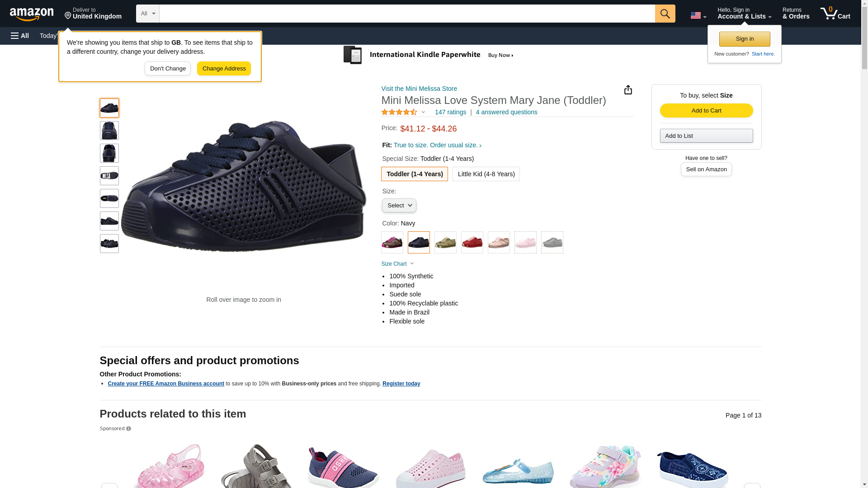This screenshot has height=488, width=868.
Task: Open the share icon
Action: (628, 90)
